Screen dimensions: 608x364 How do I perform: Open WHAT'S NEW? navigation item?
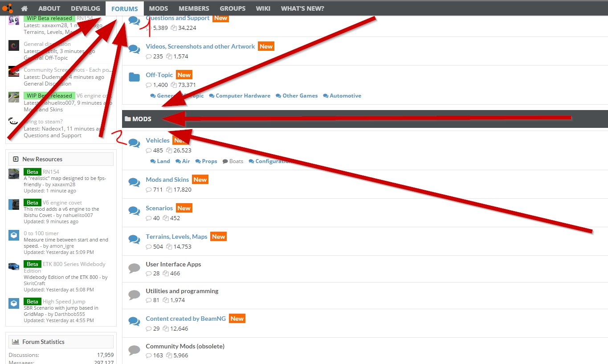(x=302, y=8)
